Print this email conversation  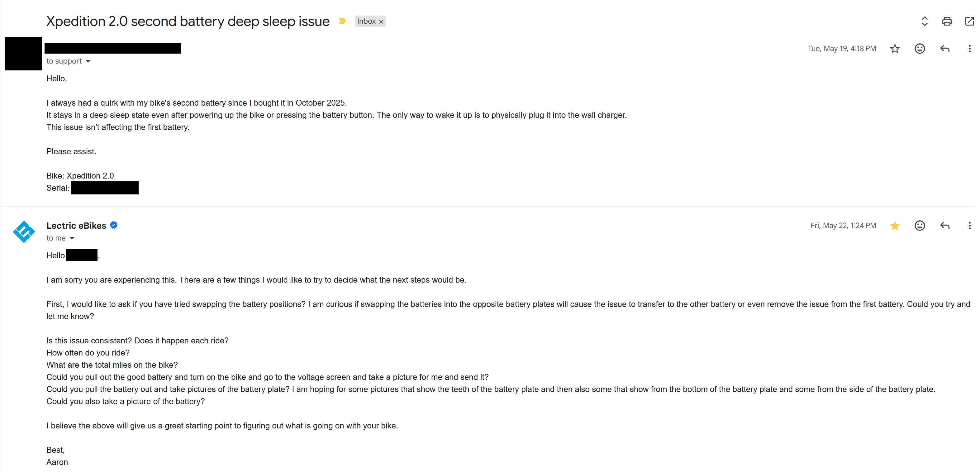click(947, 21)
